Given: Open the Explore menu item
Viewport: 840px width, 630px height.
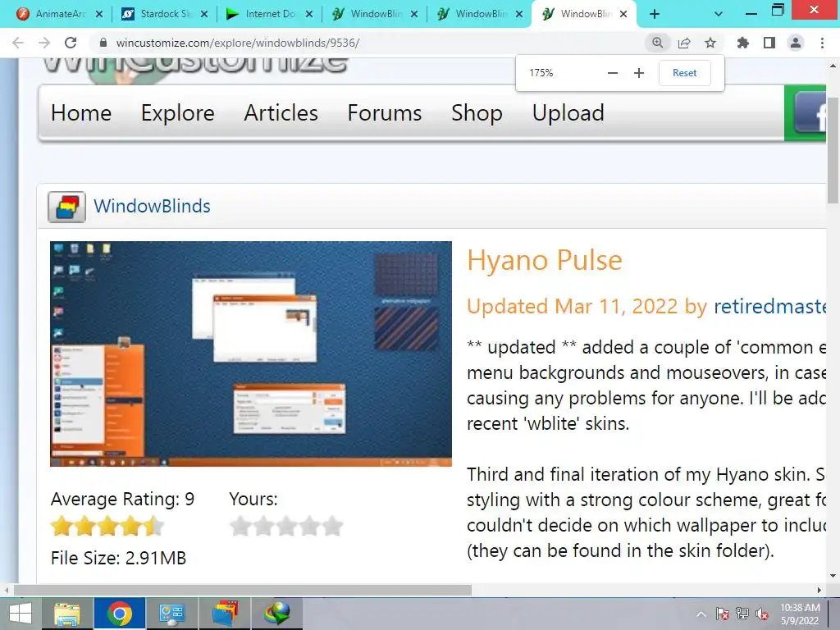Looking at the screenshot, I should tap(178, 113).
